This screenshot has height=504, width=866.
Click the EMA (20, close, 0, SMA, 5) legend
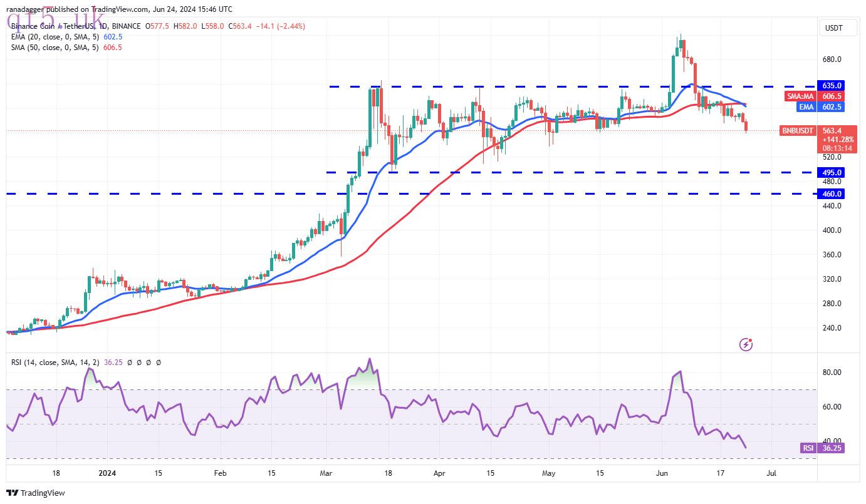[55, 38]
